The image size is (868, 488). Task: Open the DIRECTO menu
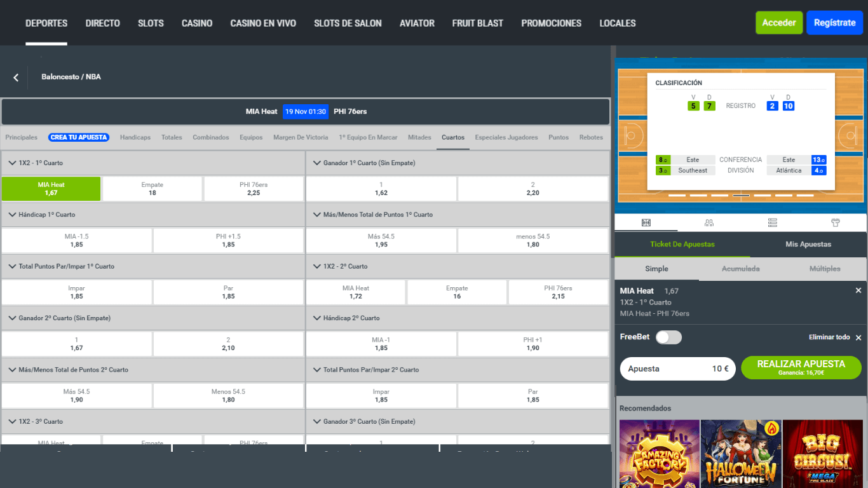pyautogui.click(x=103, y=23)
